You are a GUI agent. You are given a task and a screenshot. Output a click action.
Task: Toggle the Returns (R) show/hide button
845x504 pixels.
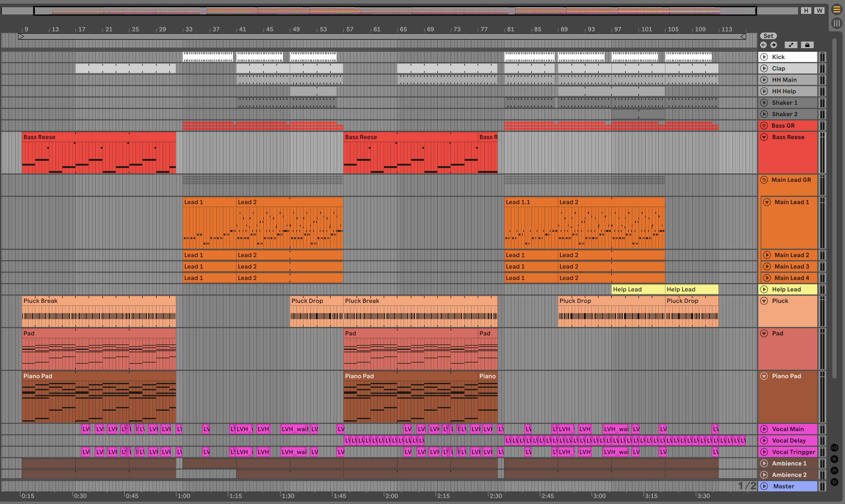pyautogui.click(x=834, y=459)
